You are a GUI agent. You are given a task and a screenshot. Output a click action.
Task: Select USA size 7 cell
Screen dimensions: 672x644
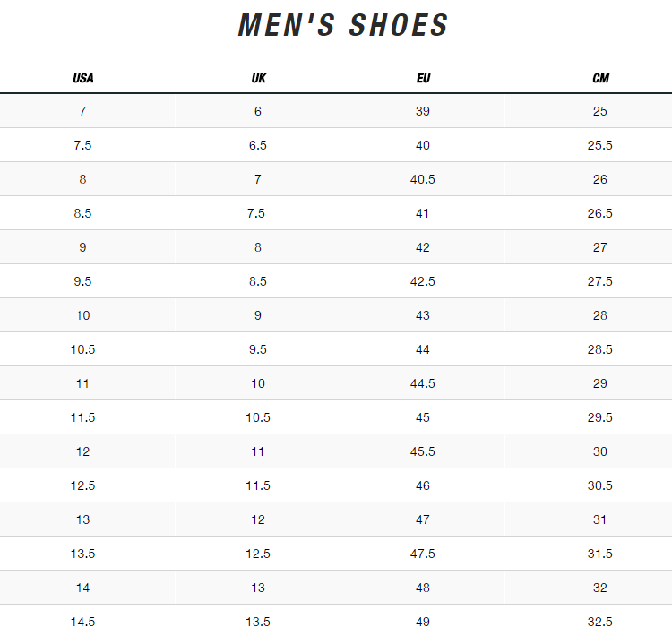[82, 111]
